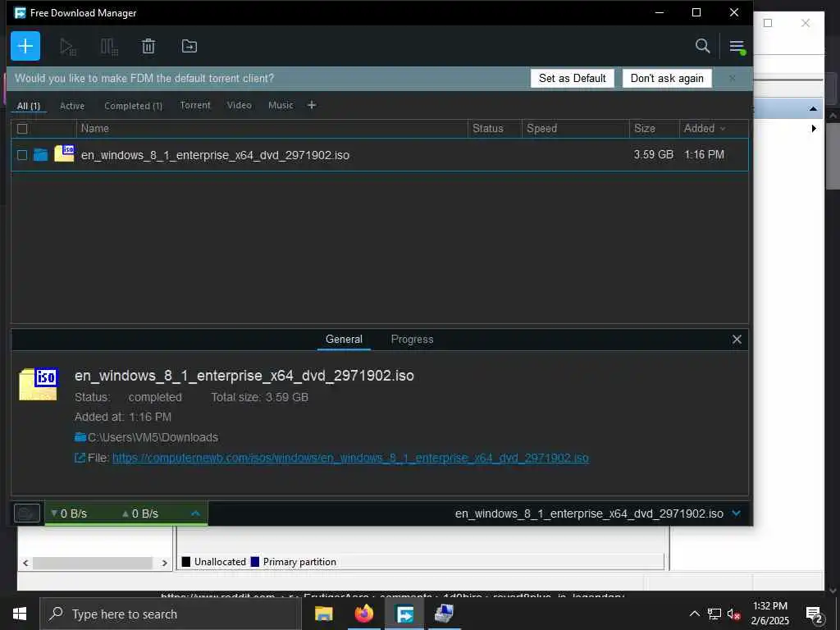The height and width of the screenshot is (630, 840).
Task: Open the General details tab
Action: 344,339
